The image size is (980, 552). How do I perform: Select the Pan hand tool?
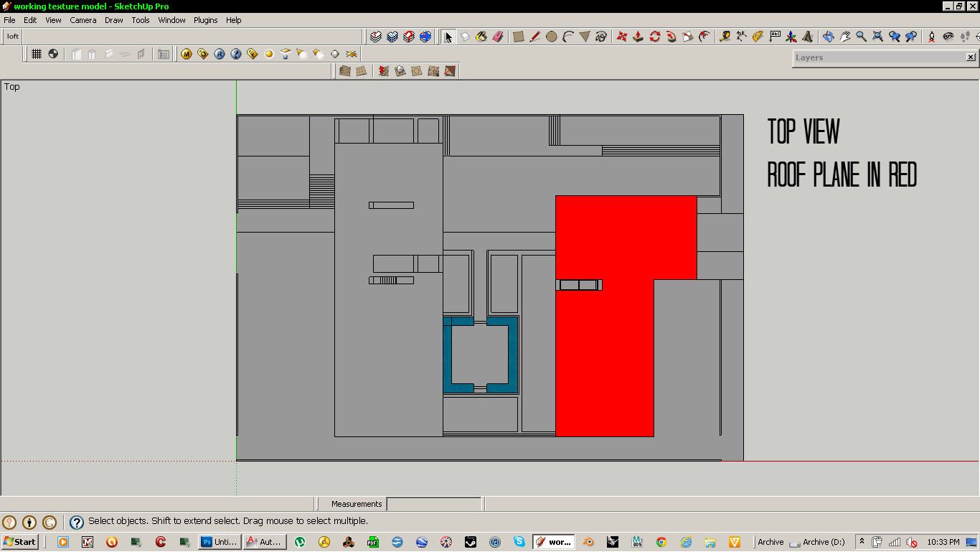tap(844, 37)
